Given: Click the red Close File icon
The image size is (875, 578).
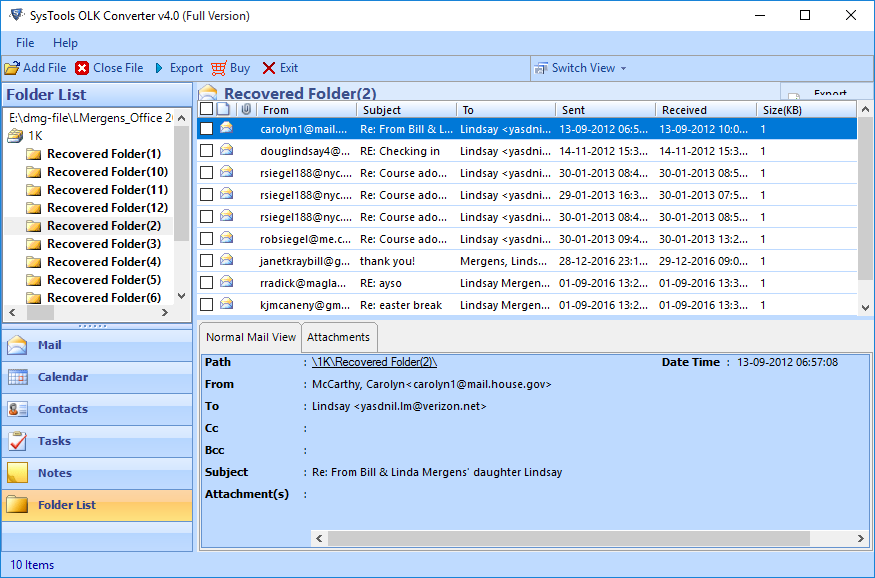Looking at the screenshot, I should pos(82,68).
